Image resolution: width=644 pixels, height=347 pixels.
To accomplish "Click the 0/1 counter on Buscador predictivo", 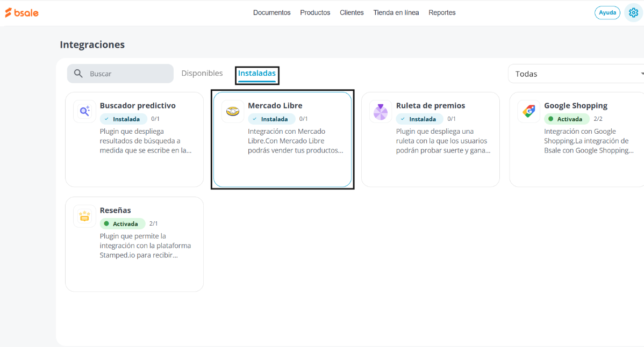I will point(155,119).
